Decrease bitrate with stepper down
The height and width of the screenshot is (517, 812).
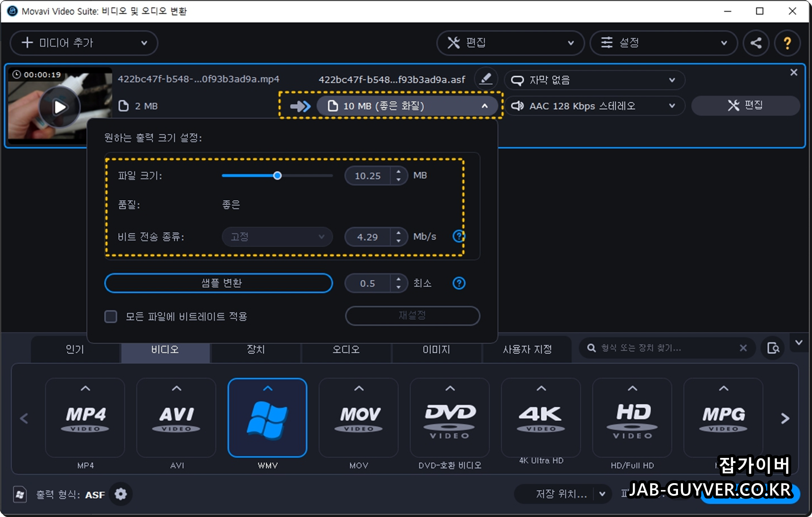pos(398,241)
